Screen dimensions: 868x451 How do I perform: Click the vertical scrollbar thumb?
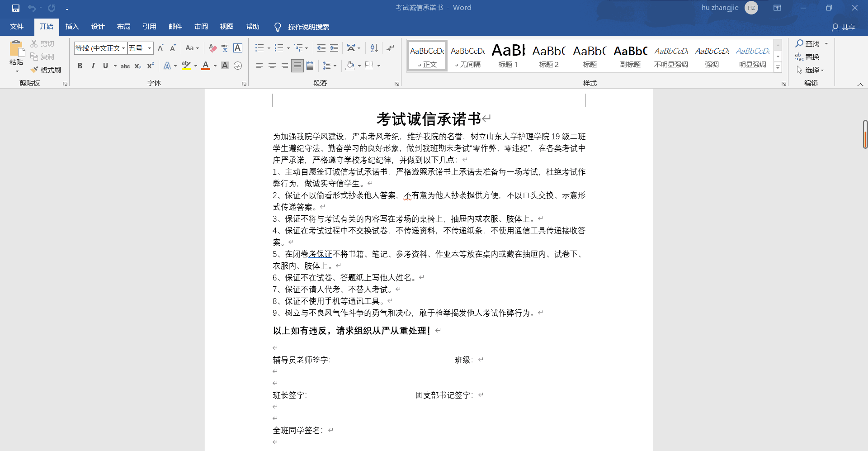point(865,134)
